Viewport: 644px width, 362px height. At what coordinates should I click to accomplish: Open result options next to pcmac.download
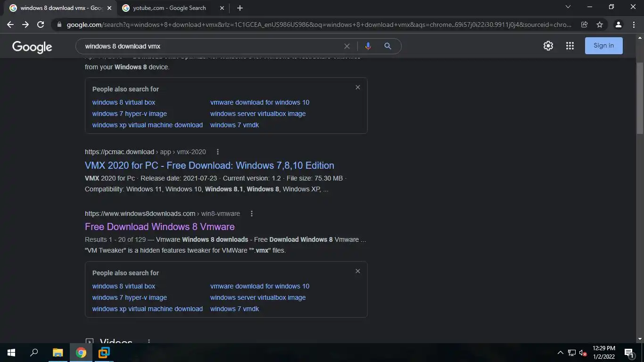(217, 152)
